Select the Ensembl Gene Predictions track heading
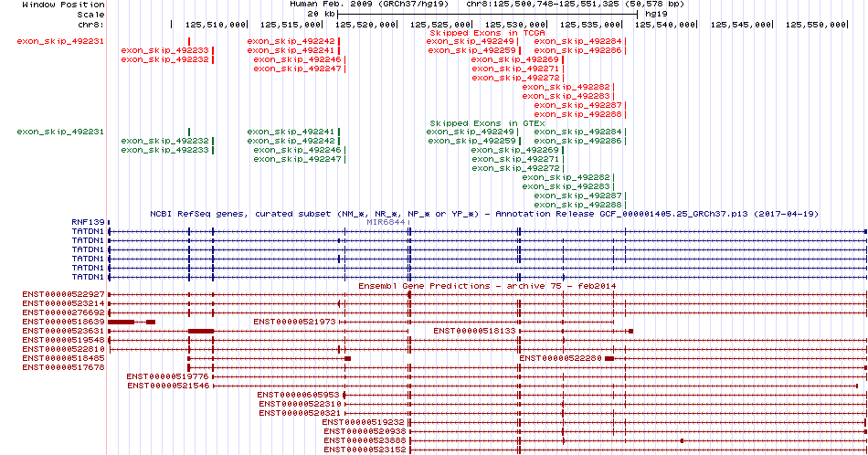The height and width of the screenshot is (455, 868). click(487, 286)
